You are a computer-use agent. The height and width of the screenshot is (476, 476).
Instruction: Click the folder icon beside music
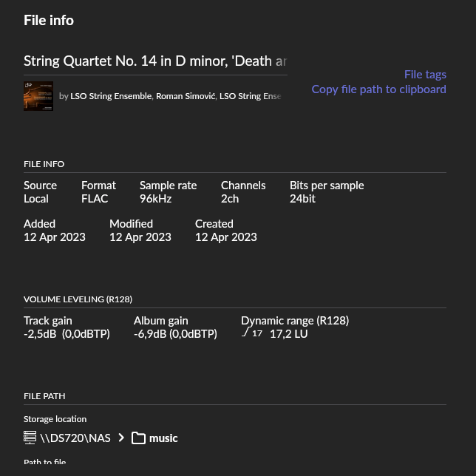pos(138,438)
